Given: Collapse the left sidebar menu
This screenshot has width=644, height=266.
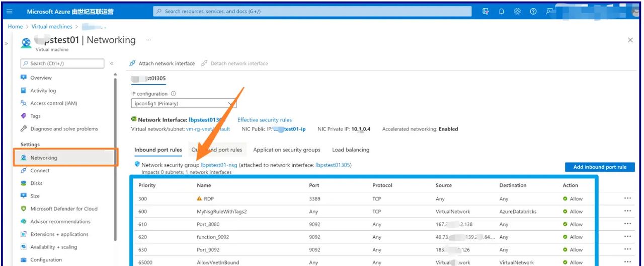Looking at the screenshot, I should pos(112,63).
